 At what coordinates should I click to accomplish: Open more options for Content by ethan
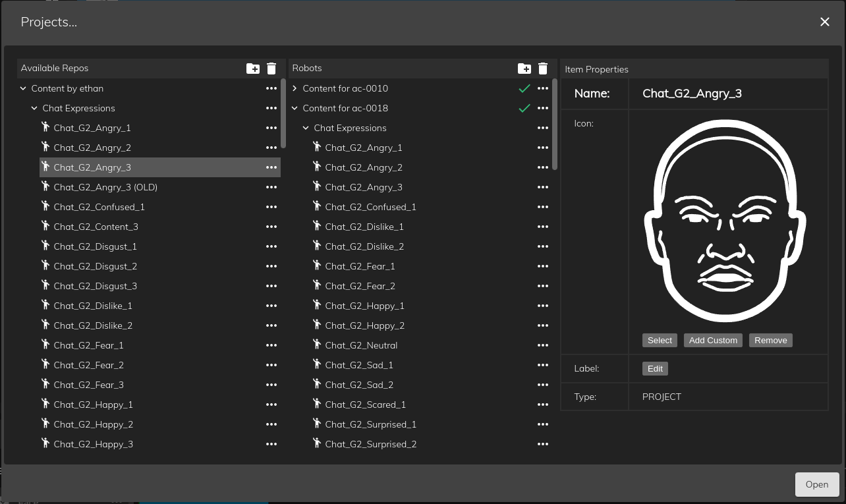271,88
